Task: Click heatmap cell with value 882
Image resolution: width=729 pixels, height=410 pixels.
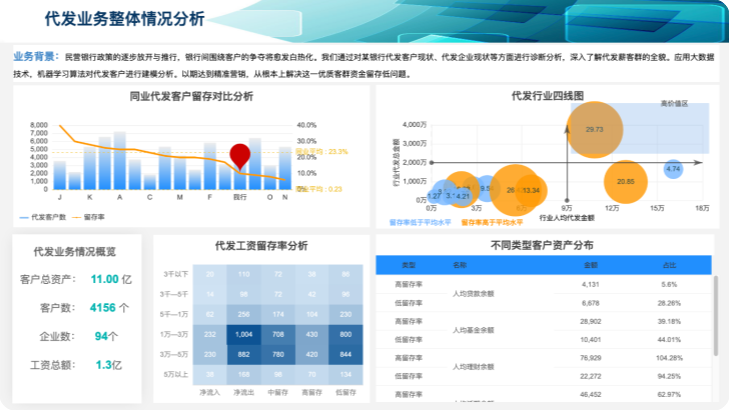Action: tap(244, 354)
